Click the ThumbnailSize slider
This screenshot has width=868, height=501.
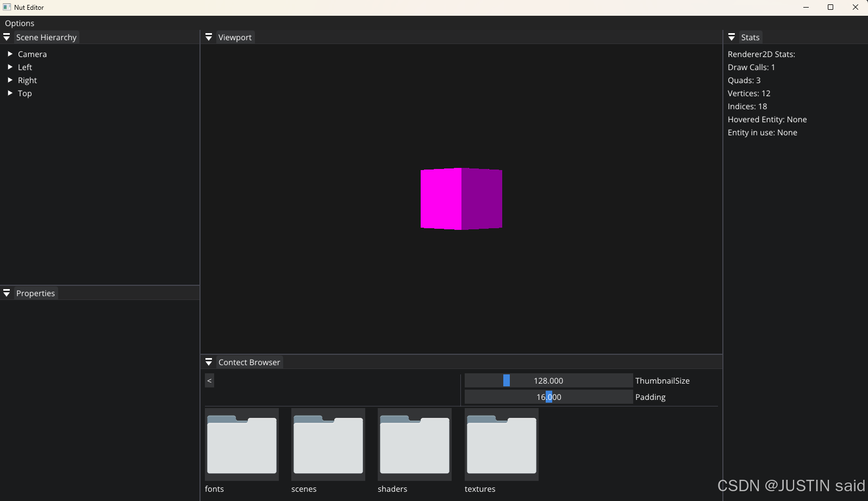point(548,381)
